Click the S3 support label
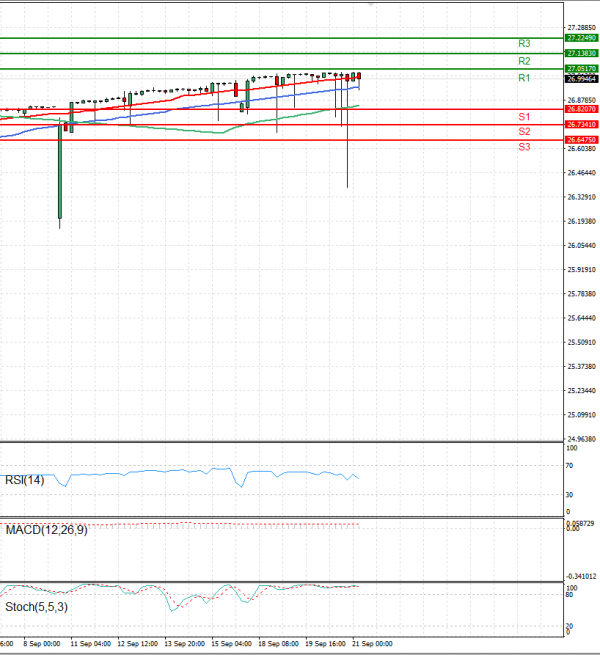 point(524,147)
